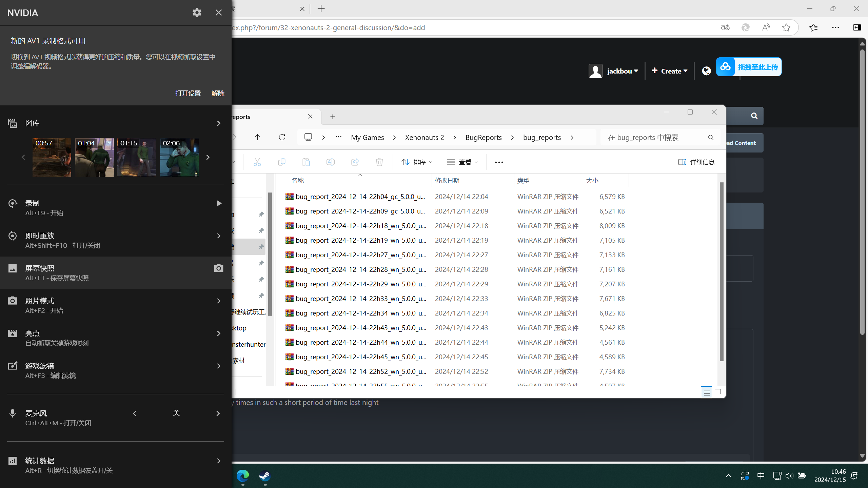Viewport: 868px width, 488px height.
Task: Take screenshot with 屏幕快照 camera icon
Action: (219, 268)
